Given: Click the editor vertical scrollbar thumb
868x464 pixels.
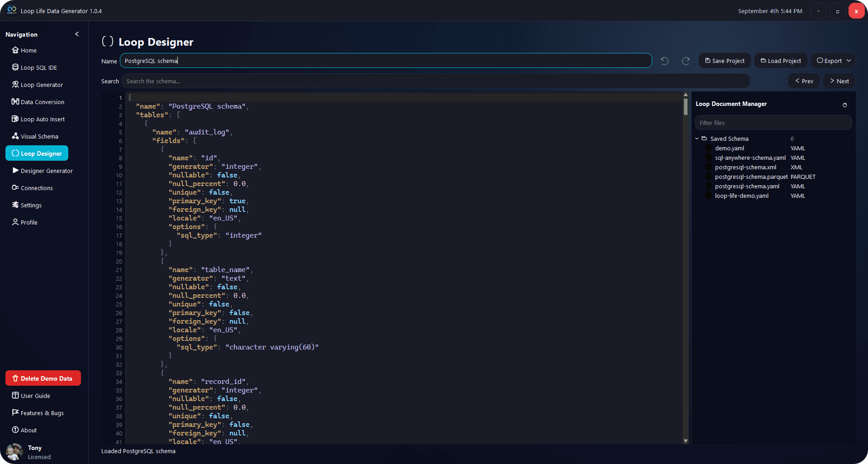Looking at the screenshot, I should click(686, 107).
